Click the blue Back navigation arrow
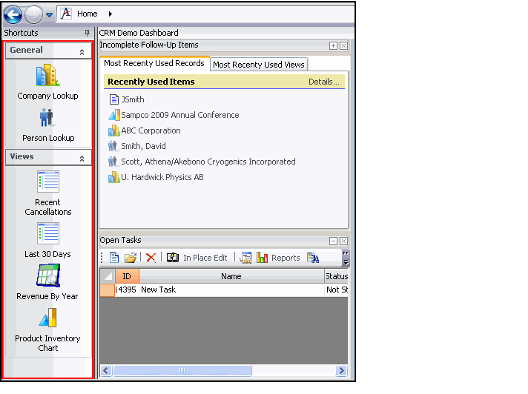This screenshot has height=394, width=528. click(x=13, y=14)
